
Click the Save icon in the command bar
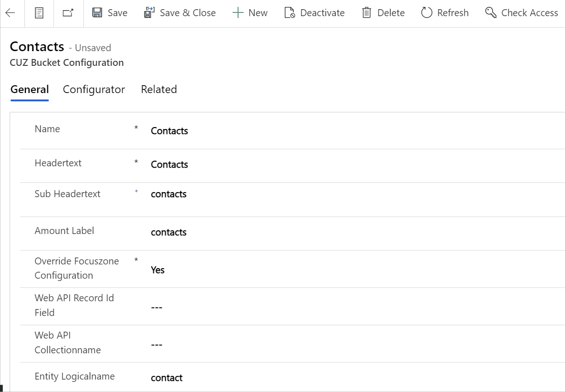[109, 12]
